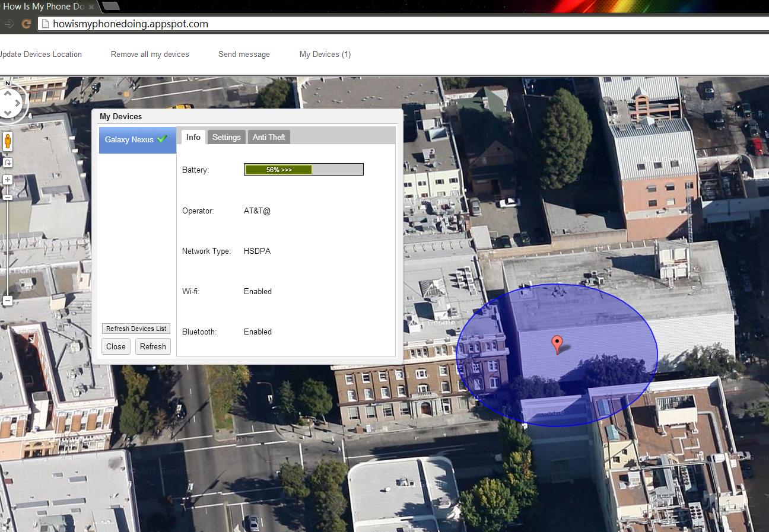The image size is (769, 532).
Task: Click the Refresh button in My Devices
Action: pyautogui.click(x=152, y=346)
